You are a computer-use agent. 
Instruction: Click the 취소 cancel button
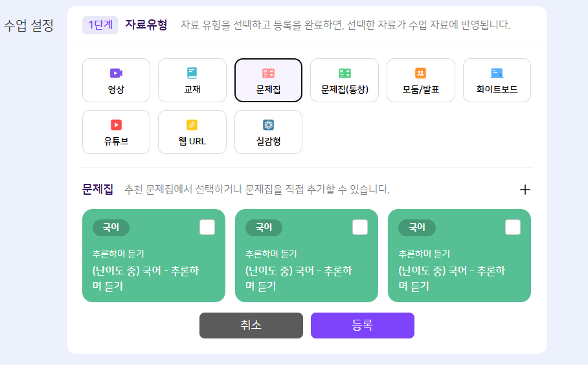[251, 326]
